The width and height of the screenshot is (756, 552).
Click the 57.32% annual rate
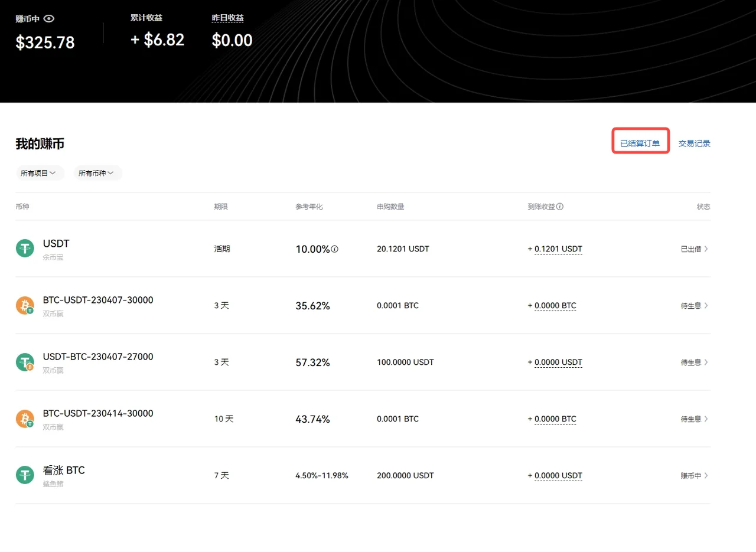coord(313,362)
